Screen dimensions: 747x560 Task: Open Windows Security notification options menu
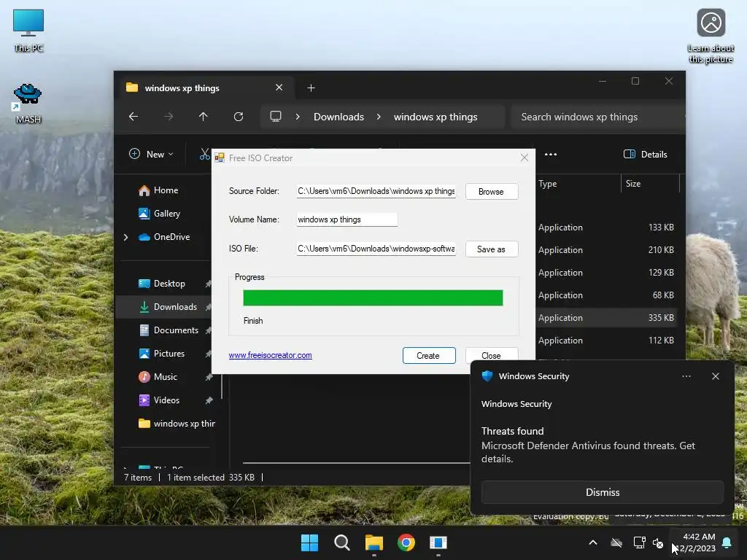pos(686,376)
